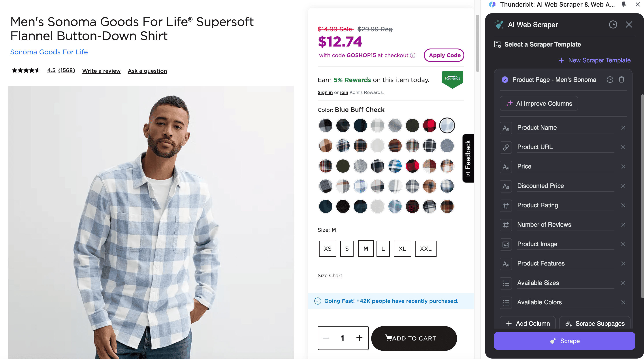Remove the Discounted Price column
The height and width of the screenshot is (359, 644).
pos(623,186)
